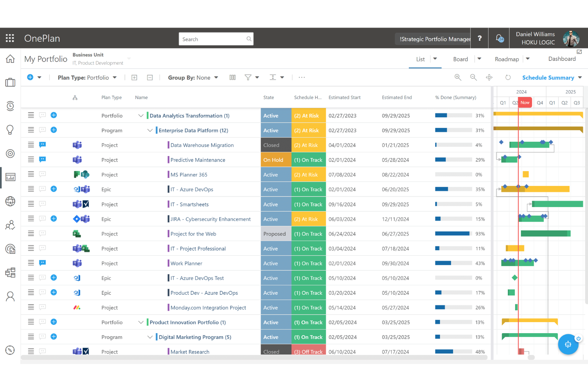588x392 pixels.
Task: Open the gauge icon at sidebar bottom
Action: (10, 350)
